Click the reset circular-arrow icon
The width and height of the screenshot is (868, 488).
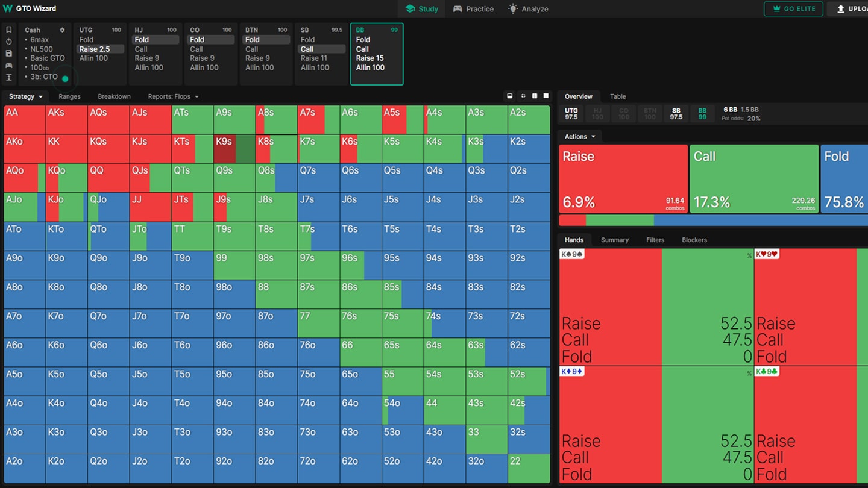pos(9,42)
